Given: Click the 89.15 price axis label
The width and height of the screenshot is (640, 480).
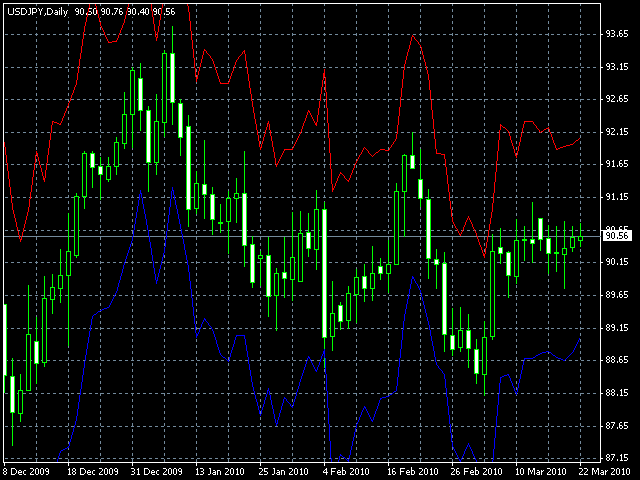Looking at the screenshot, I should click(x=617, y=328).
